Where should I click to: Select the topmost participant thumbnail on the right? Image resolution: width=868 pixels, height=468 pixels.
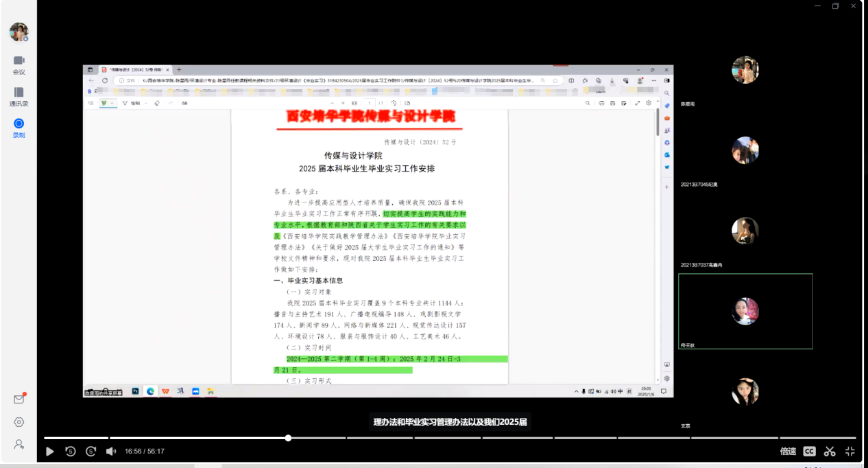[x=745, y=70]
